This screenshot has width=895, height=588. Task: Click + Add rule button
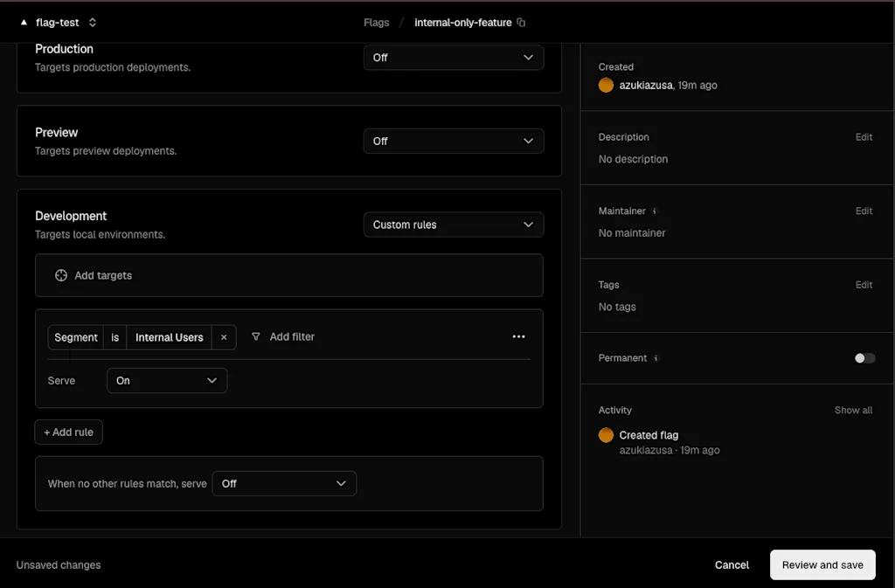[x=68, y=432]
